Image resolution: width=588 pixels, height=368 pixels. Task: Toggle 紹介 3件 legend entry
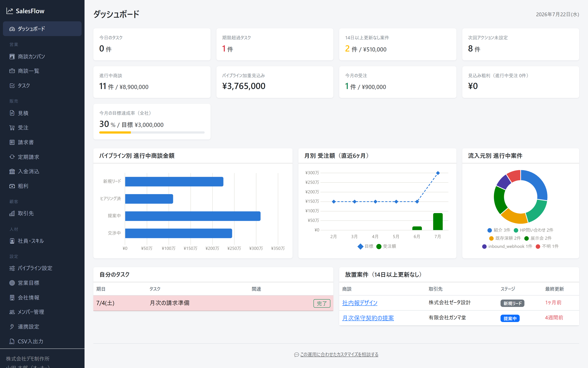(x=499, y=230)
